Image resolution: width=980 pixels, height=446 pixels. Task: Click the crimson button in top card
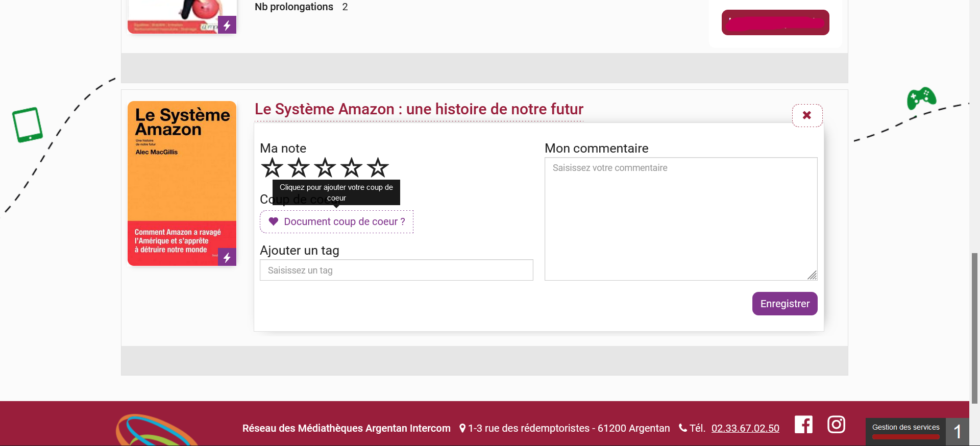[x=775, y=22]
